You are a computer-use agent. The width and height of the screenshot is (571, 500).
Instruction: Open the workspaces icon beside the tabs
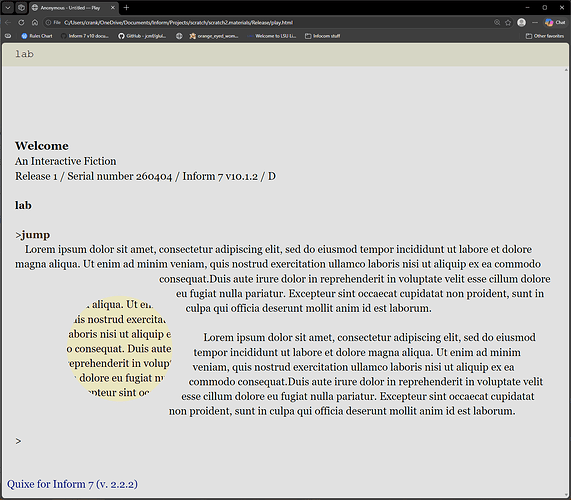(x=21, y=7)
